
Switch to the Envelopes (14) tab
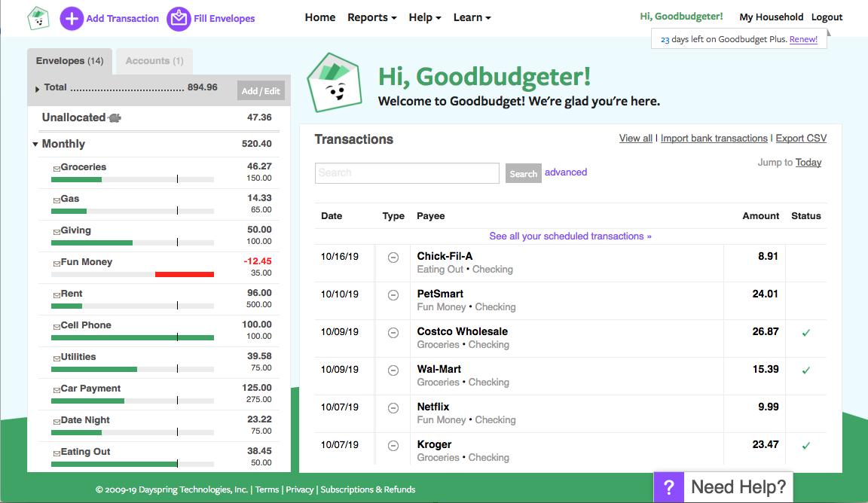70,61
